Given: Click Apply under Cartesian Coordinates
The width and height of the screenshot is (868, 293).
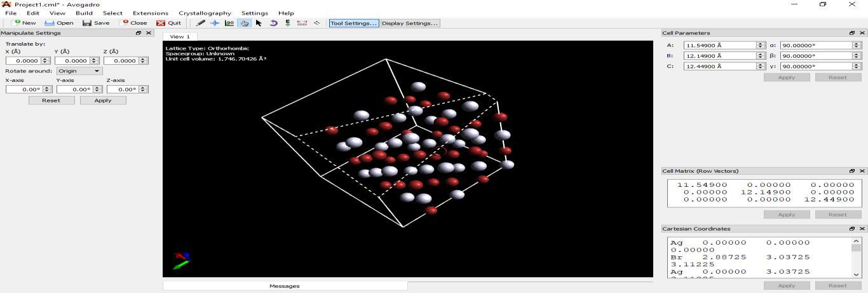Looking at the screenshot, I should pyautogui.click(x=787, y=285).
